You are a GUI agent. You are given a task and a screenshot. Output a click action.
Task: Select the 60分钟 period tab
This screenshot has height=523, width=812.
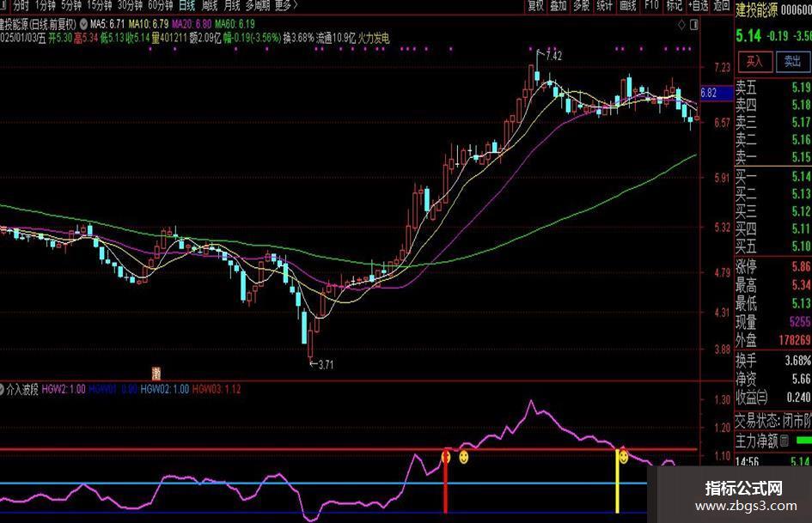pos(160,6)
